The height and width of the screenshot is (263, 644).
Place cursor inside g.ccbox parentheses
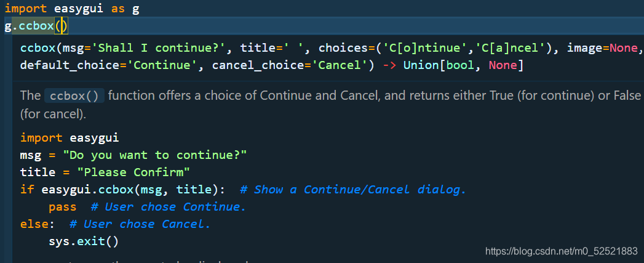[x=61, y=26]
